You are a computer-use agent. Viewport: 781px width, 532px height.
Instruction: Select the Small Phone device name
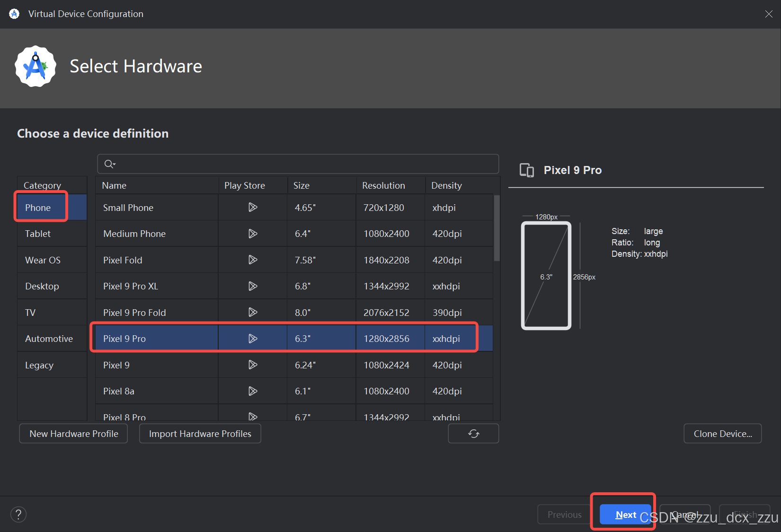[x=128, y=208]
